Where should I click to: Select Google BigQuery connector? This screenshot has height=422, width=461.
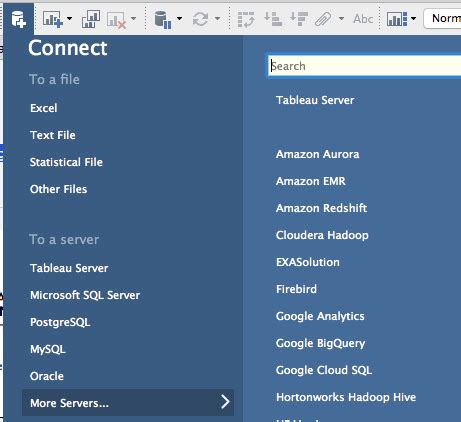click(x=320, y=343)
